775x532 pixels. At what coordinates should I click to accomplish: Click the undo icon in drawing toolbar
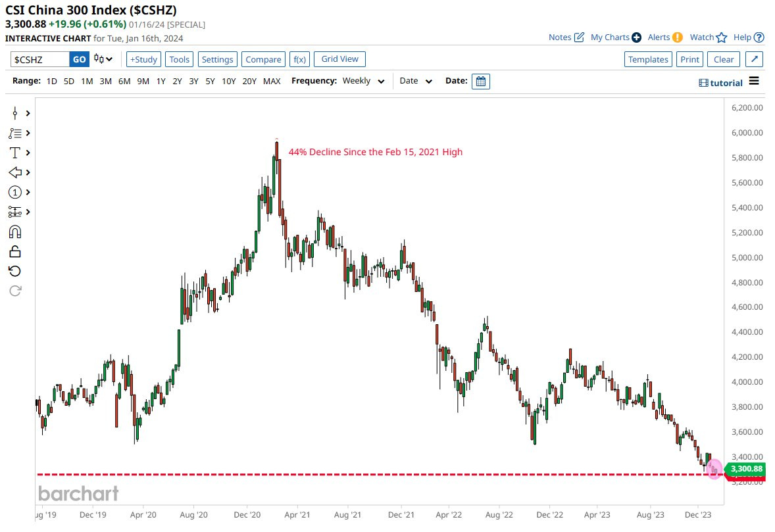[x=14, y=271]
